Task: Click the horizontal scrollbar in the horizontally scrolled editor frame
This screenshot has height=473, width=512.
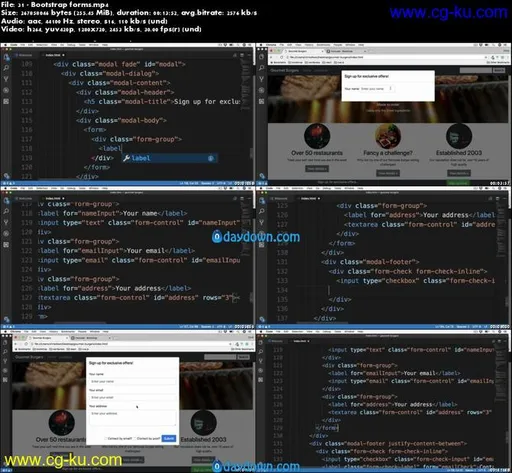Action: tap(80, 322)
